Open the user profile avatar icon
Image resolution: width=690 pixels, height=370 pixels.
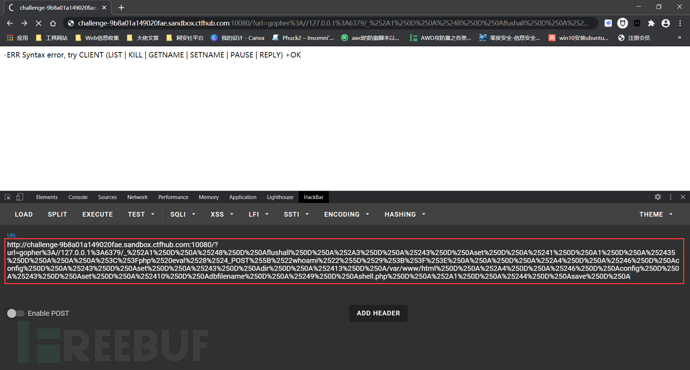click(666, 23)
